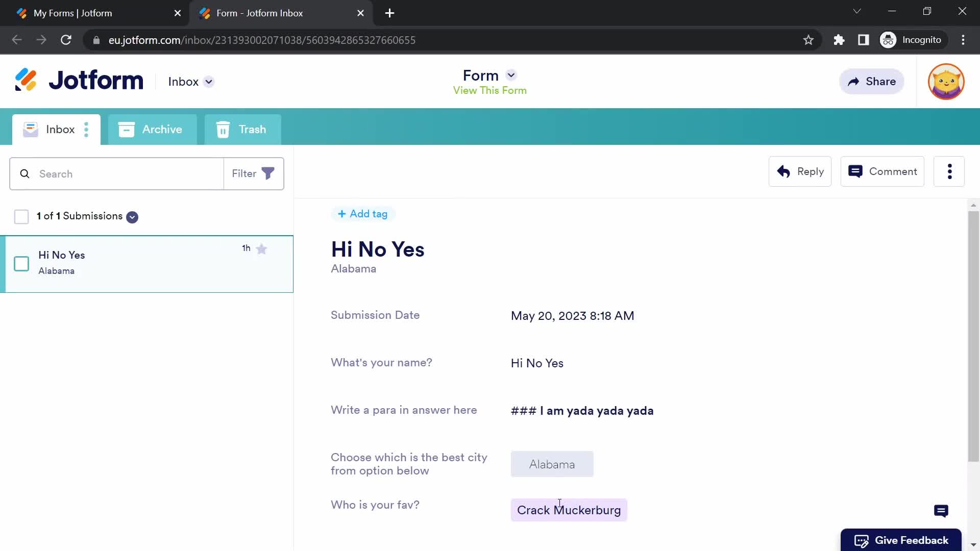Expand the Inbox dropdown arrow
This screenshot has height=551, width=980.
210,82
